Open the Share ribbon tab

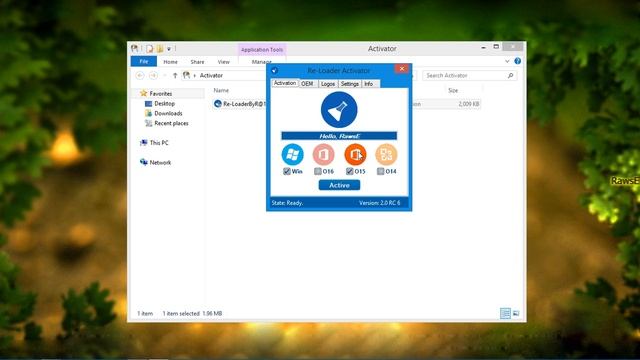pyautogui.click(x=197, y=62)
